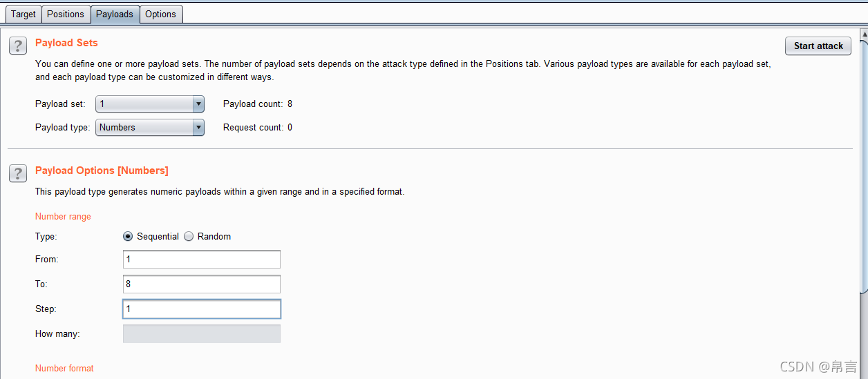Focus the From number field
This screenshot has height=379, width=868.
202,259
